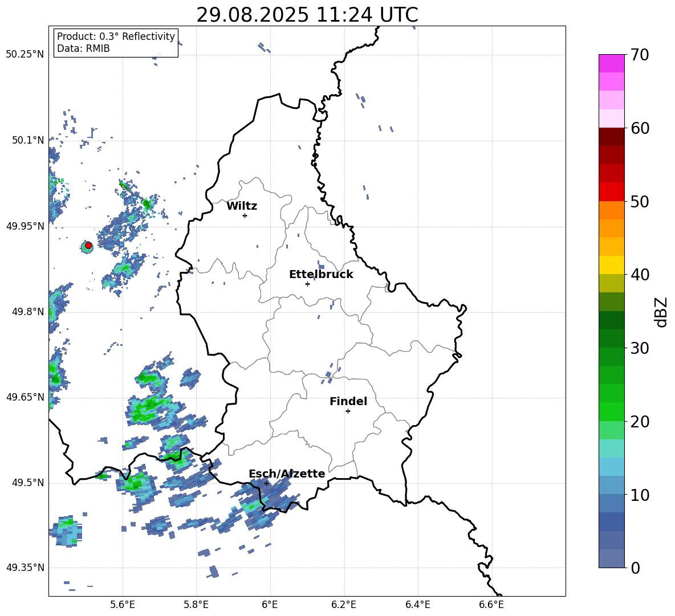The height and width of the screenshot is (616, 675).
Task: Click the colorbar tick label 40
Action: pos(640,275)
